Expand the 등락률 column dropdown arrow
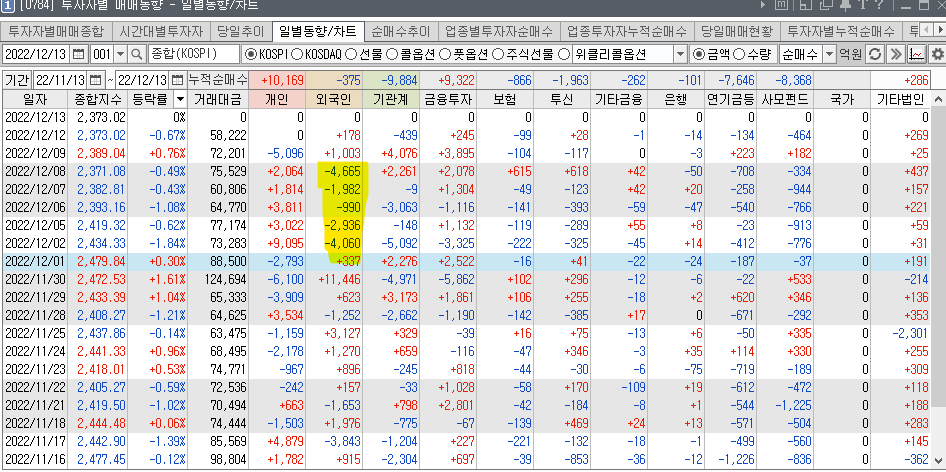Image resolution: width=946 pixels, height=472 pixels. (179, 99)
